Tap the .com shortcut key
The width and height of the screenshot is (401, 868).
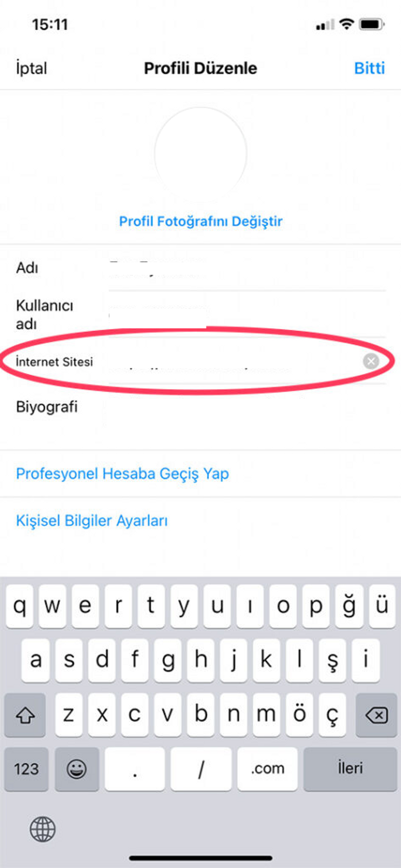pos(268,769)
